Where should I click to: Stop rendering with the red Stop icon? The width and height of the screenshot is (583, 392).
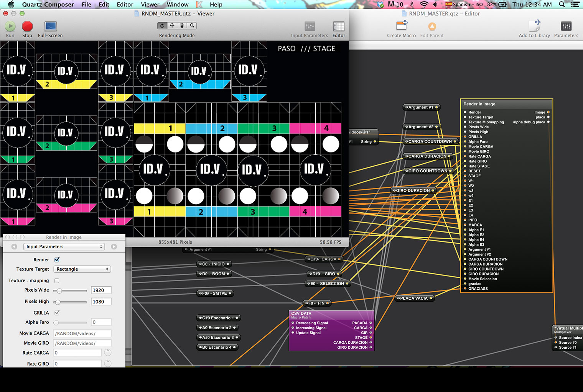click(27, 26)
